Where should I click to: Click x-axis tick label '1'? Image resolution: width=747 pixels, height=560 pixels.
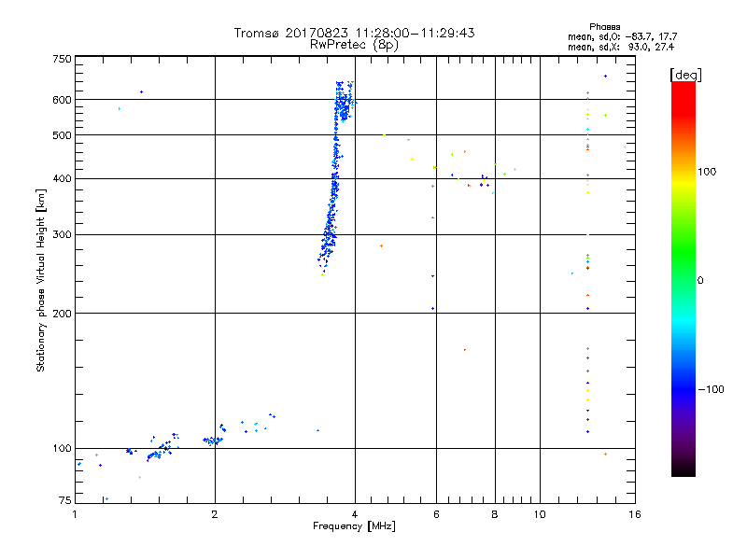pos(75,514)
